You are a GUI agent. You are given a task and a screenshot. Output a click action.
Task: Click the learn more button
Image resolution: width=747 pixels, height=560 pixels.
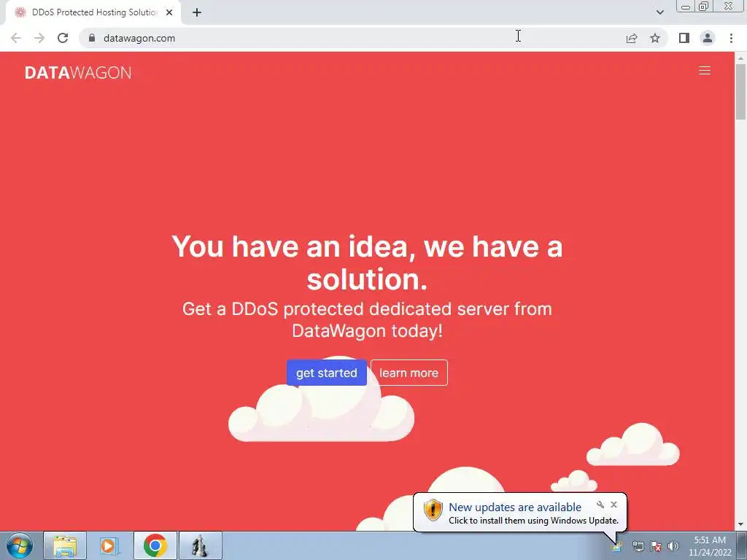[409, 373]
